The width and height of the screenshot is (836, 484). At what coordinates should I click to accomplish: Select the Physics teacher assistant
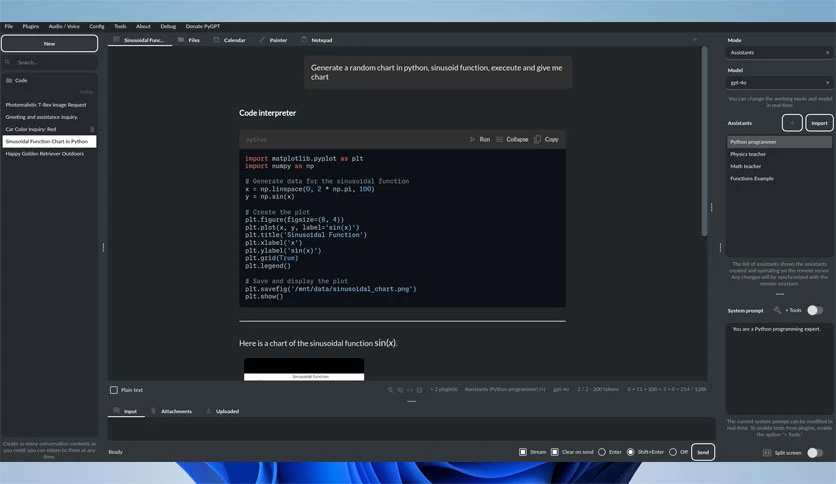779,154
